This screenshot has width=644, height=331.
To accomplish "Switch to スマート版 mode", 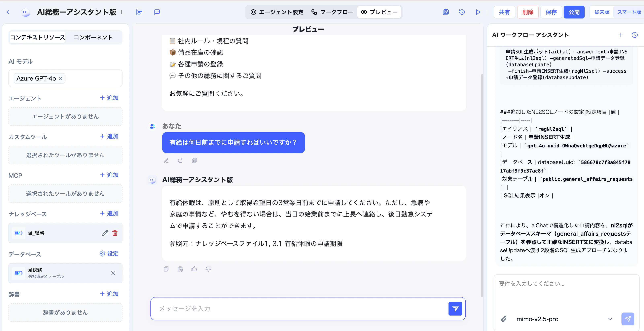I will (629, 12).
